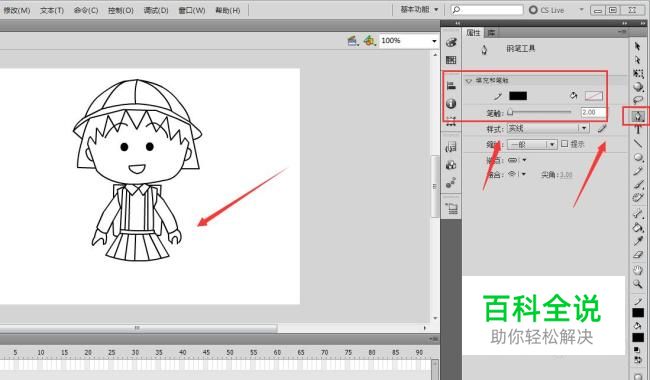Collapse the fill and stroke section
This screenshot has width=650, height=380.
469,81
